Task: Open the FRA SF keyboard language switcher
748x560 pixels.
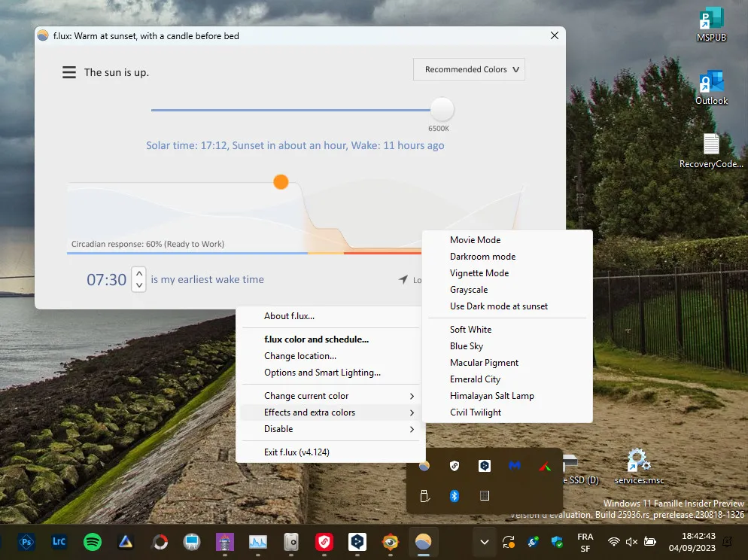Action: 585,543
